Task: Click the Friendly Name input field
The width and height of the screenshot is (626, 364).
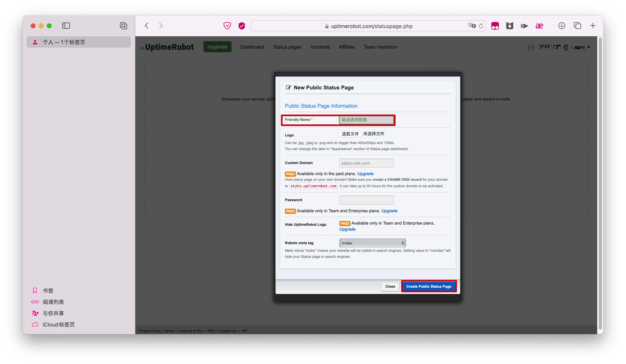Action: coord(366,120)
